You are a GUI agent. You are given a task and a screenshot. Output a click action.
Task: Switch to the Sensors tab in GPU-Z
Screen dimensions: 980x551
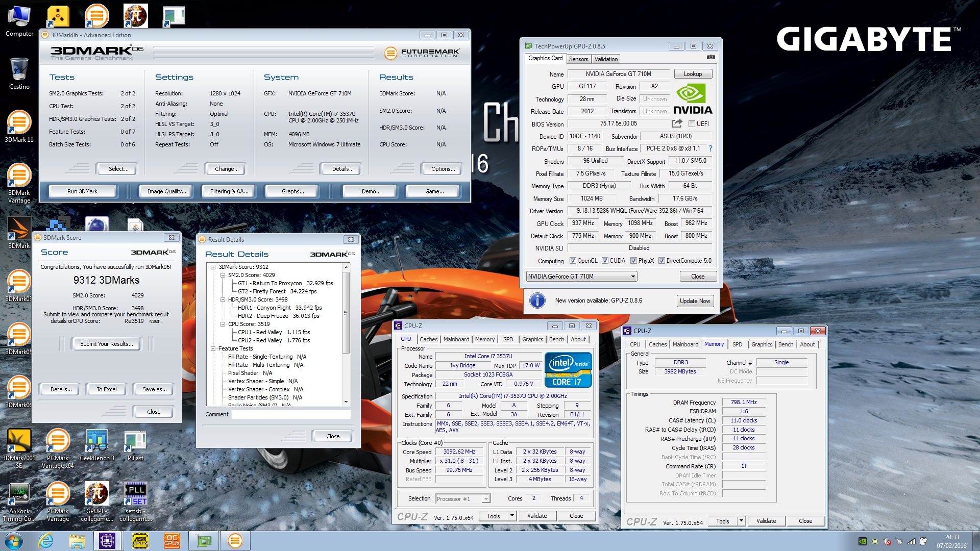click(x=578, y=59)
